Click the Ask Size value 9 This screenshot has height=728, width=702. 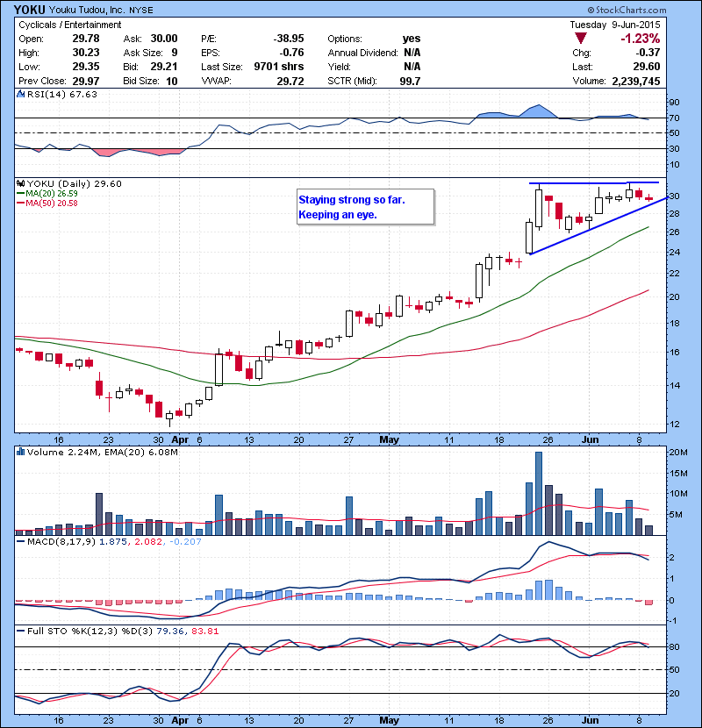pyautogui.click(x=175, y=53)
